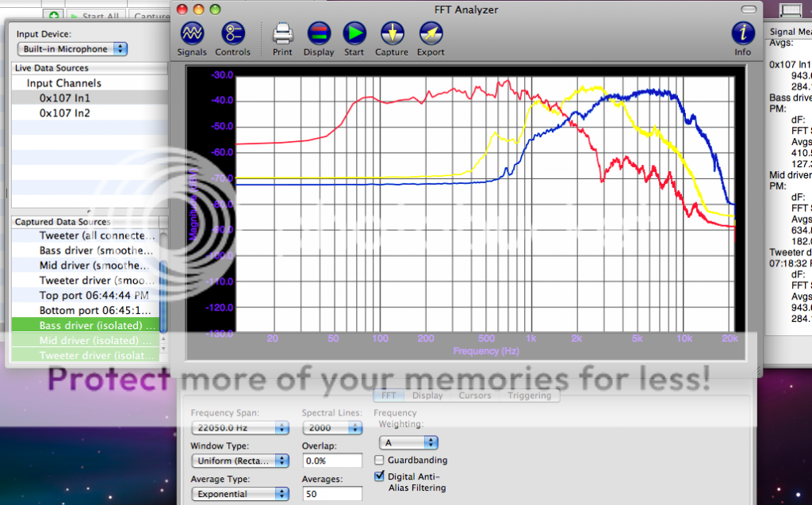Change the Window Type dropdown
This screenshot has width=812, height=505.
[239, 461]
